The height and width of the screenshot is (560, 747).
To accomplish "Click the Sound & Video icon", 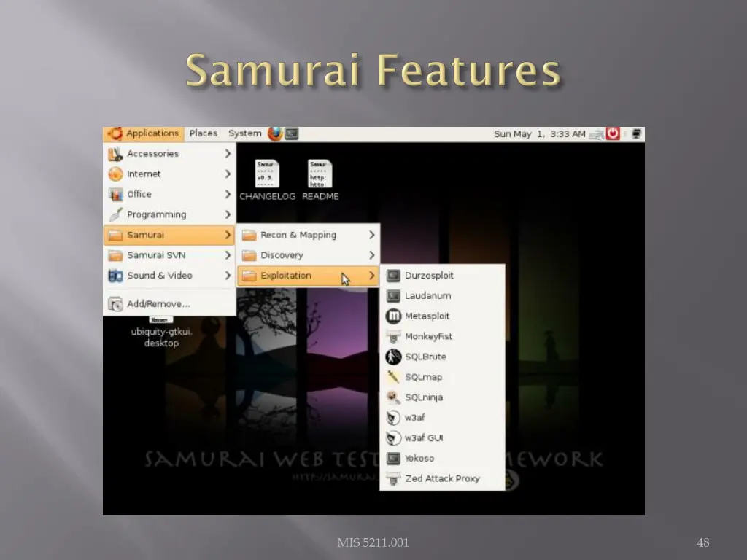I will click(115, 276).
